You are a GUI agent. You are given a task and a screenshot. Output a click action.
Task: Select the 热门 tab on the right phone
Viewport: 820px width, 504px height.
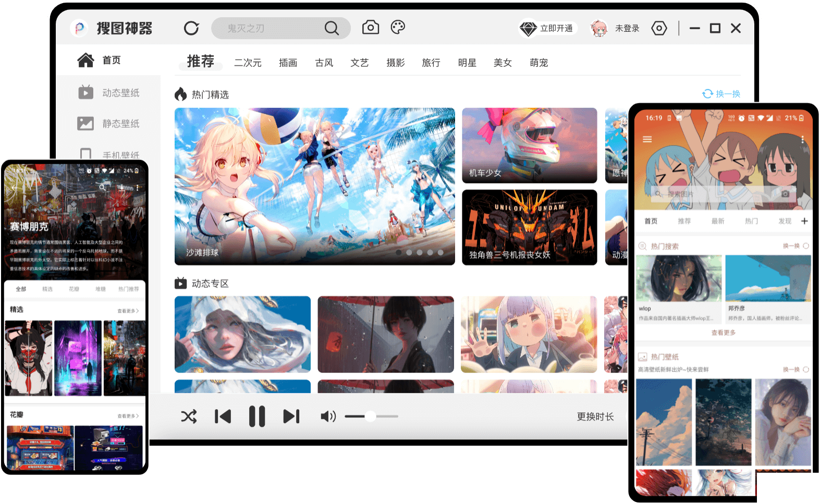pos(751,221)
